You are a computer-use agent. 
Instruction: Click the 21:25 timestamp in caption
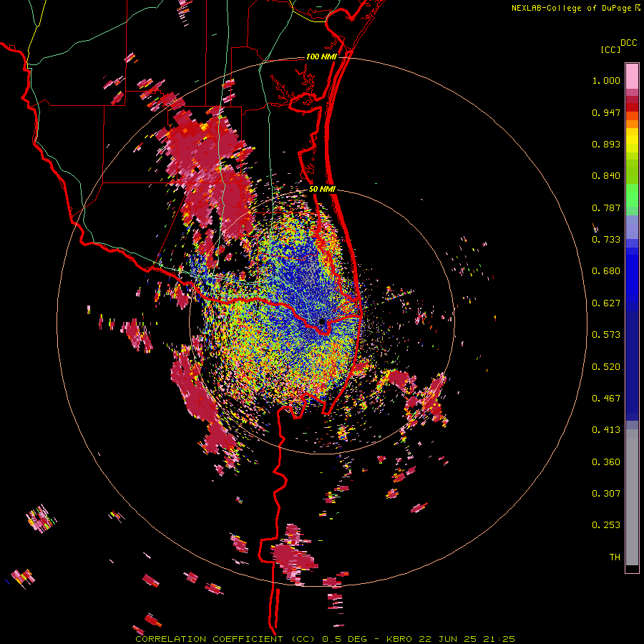[499, 639]
